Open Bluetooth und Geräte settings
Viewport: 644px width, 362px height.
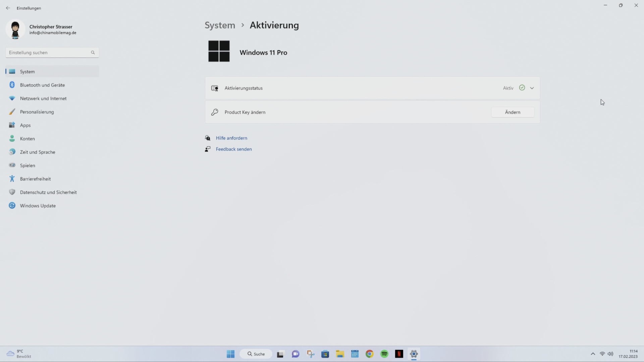[x=42, y=85]
